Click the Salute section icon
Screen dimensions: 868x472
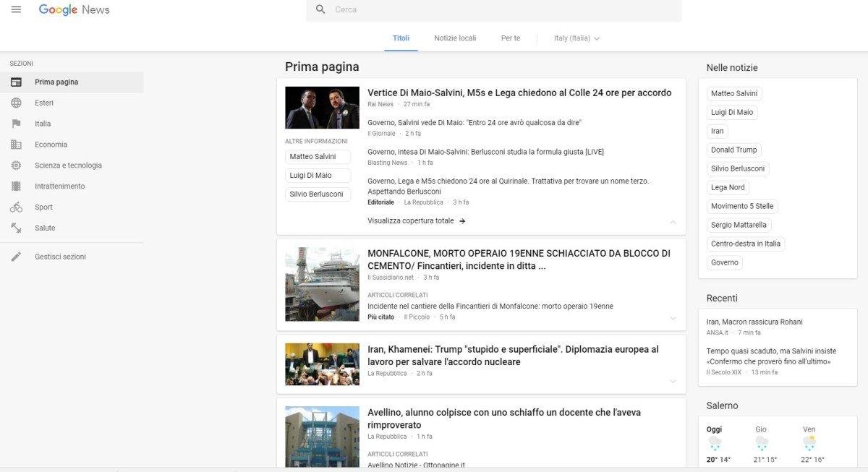16,228
